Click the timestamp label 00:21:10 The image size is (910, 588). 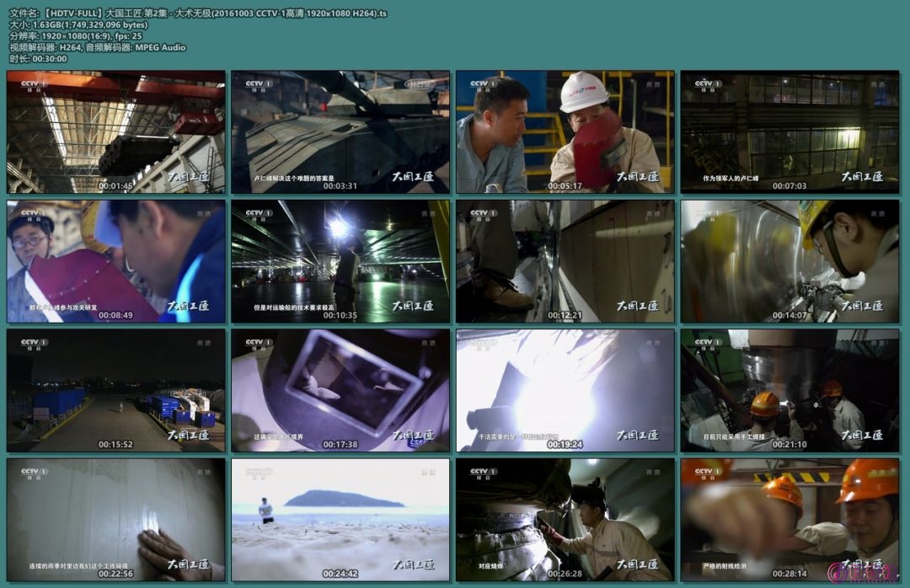(790, 445)
